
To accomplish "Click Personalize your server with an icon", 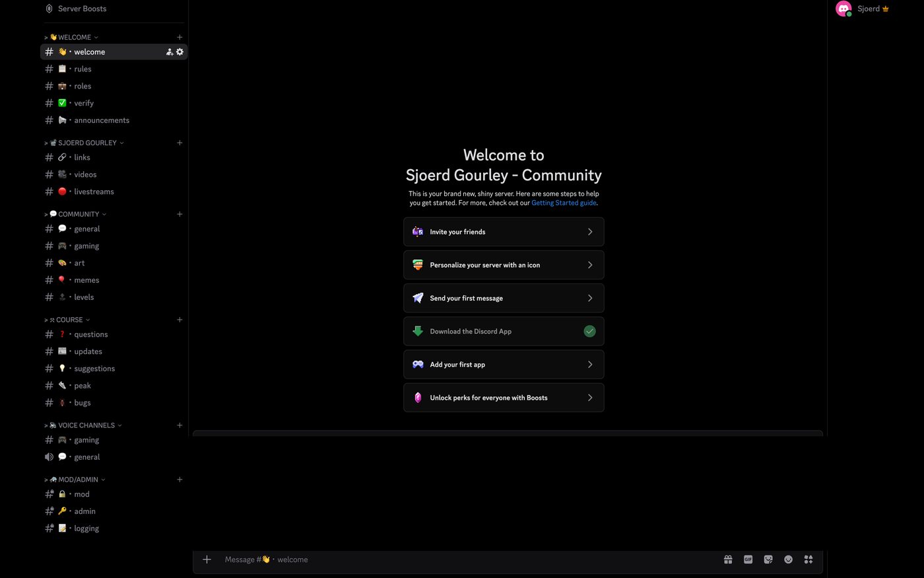I will [x=504, y=265].
